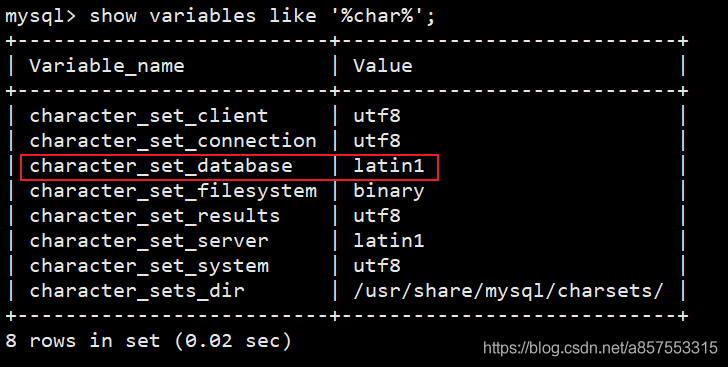Click the utf8 value for character_set_connection
This screenshot has height=367, width=728.
(377, 140)
